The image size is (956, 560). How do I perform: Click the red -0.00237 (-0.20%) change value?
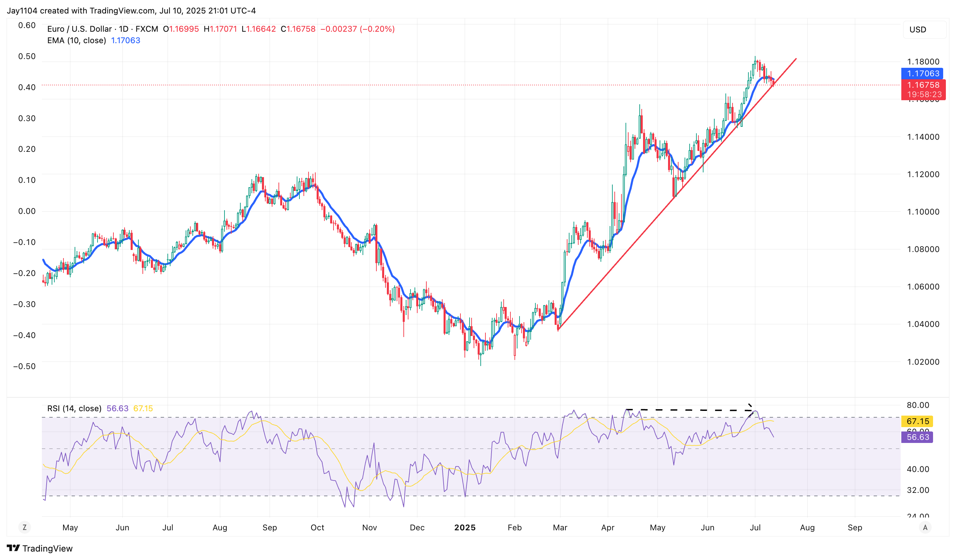(x=357, y=29)
